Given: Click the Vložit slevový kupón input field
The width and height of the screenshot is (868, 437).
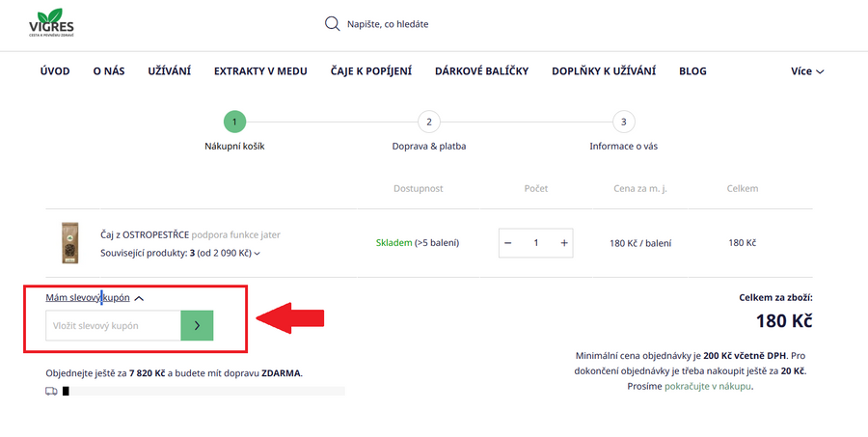Looking at the screenshot, I should point(113,326).
